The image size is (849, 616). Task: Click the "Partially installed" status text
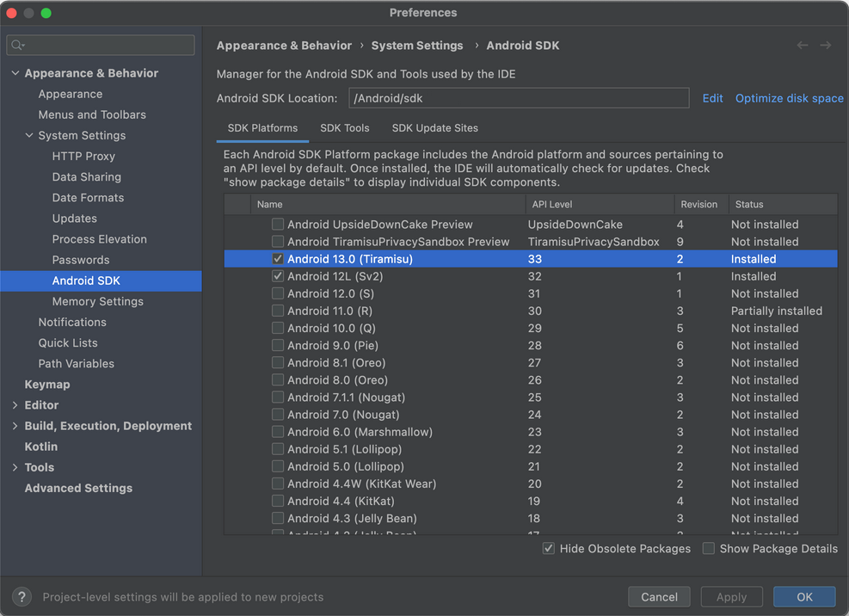tap(777, 311)
